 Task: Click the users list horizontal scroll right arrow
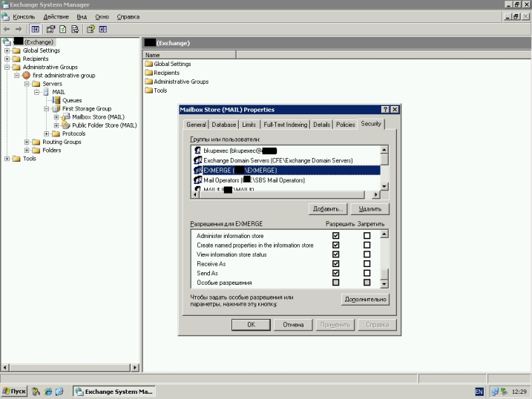[x=375, y=194]
